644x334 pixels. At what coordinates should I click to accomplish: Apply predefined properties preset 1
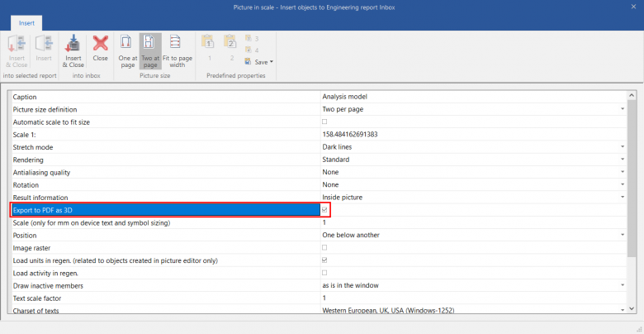click(x=210, y=48)
